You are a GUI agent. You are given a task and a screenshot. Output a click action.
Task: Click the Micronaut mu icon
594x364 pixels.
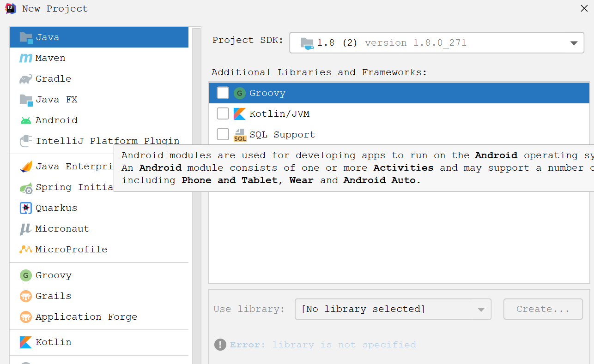[x=26, y=229]
